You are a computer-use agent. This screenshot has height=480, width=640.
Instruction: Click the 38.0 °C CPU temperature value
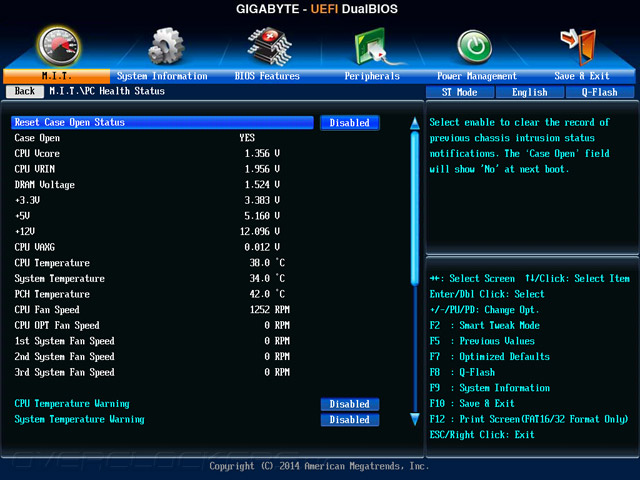[x=267, y=263]
